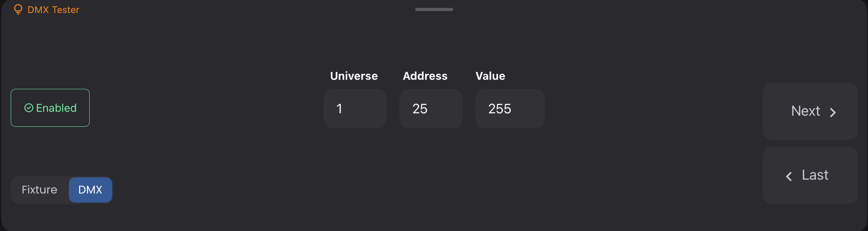The width and height of the screenshot is (868, 231).
Task: Click the Value field showing 255
Action: (509, 109)
